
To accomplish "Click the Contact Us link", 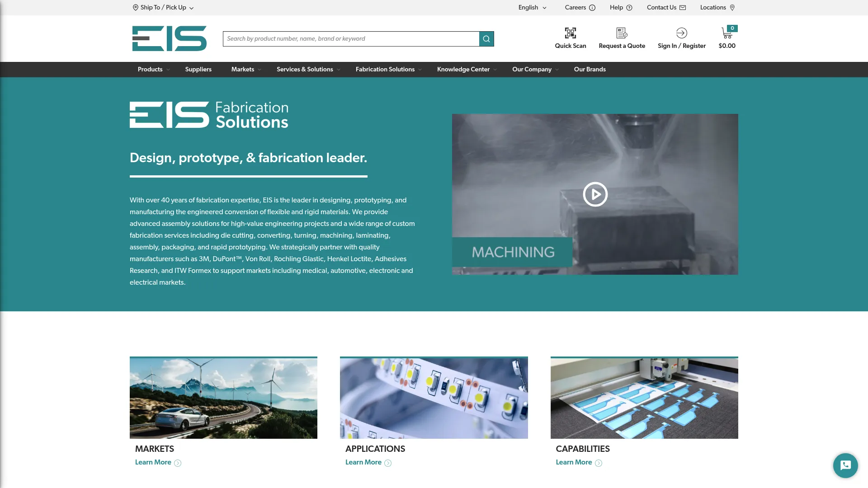I will click(661, 8).
